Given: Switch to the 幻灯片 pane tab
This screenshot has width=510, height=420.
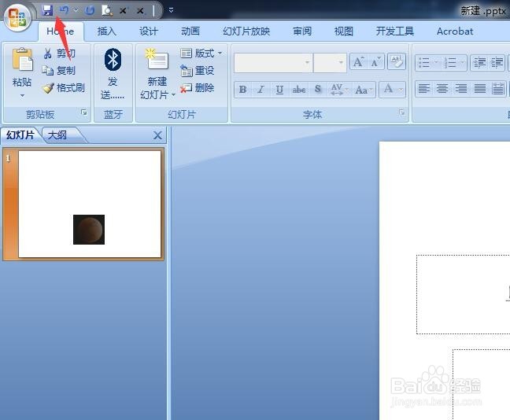Looking at the screenshot, I should pos(20,135).
